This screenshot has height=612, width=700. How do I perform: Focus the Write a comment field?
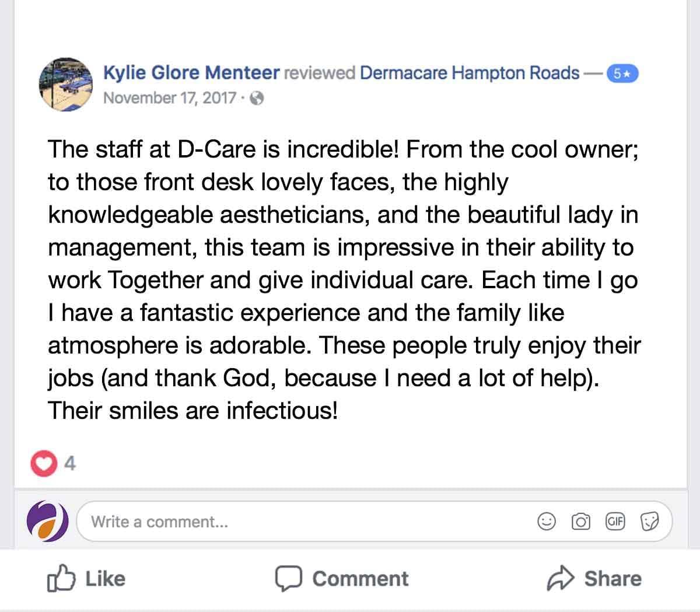point(303,522)
